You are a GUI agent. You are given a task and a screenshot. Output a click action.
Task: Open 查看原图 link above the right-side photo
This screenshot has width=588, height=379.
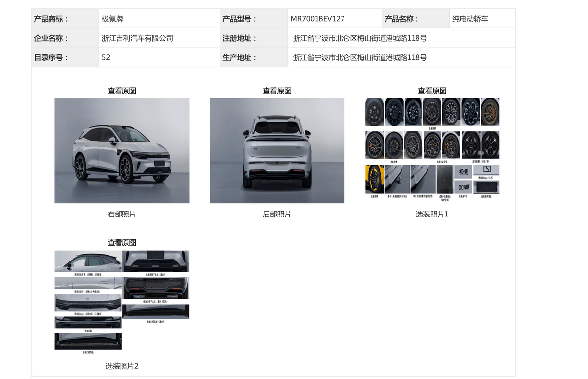click(122, 91)
